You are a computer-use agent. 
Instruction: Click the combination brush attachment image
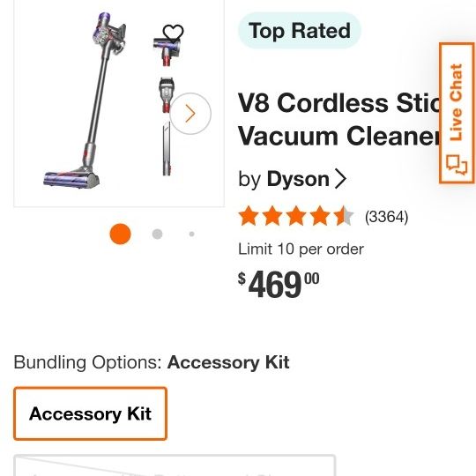[x=166, y=94]
